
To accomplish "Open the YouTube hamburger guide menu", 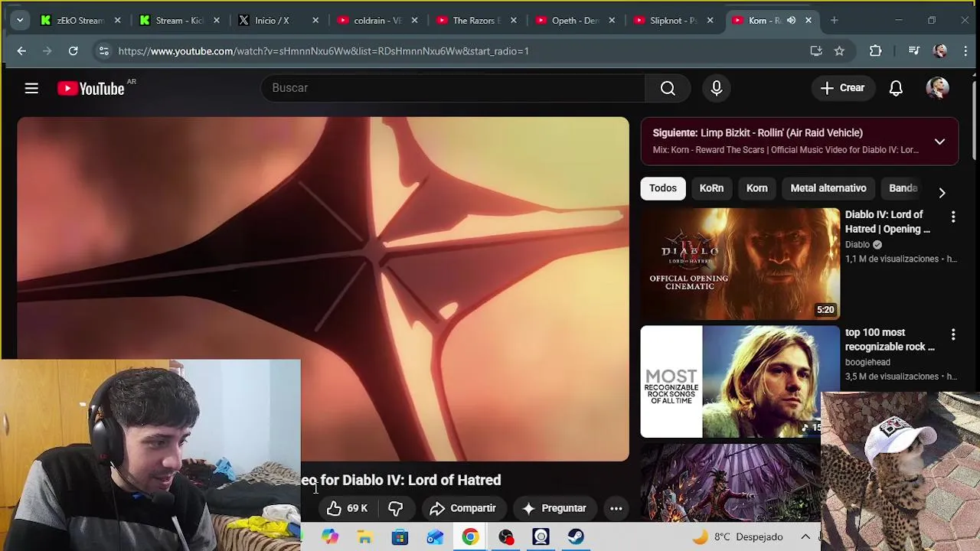I will [31, 88].
